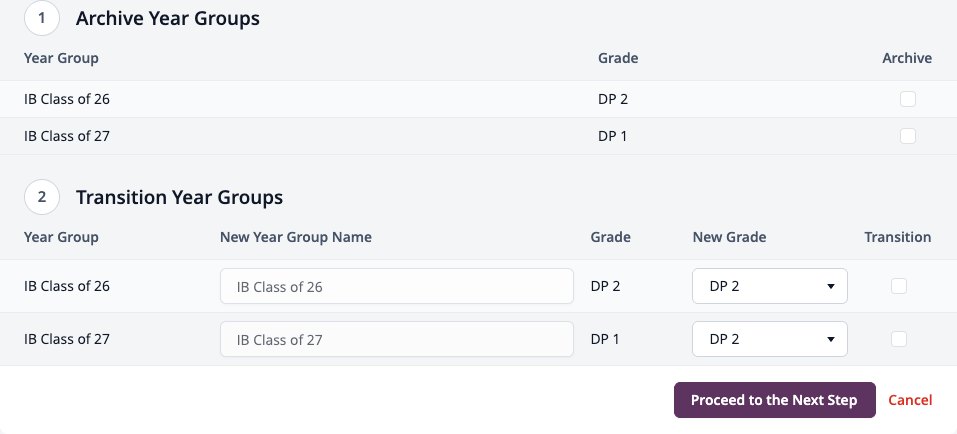Click the Archive column header
Image resolution: width=957 pixels, height=434 pixels.
coord(907,58)
